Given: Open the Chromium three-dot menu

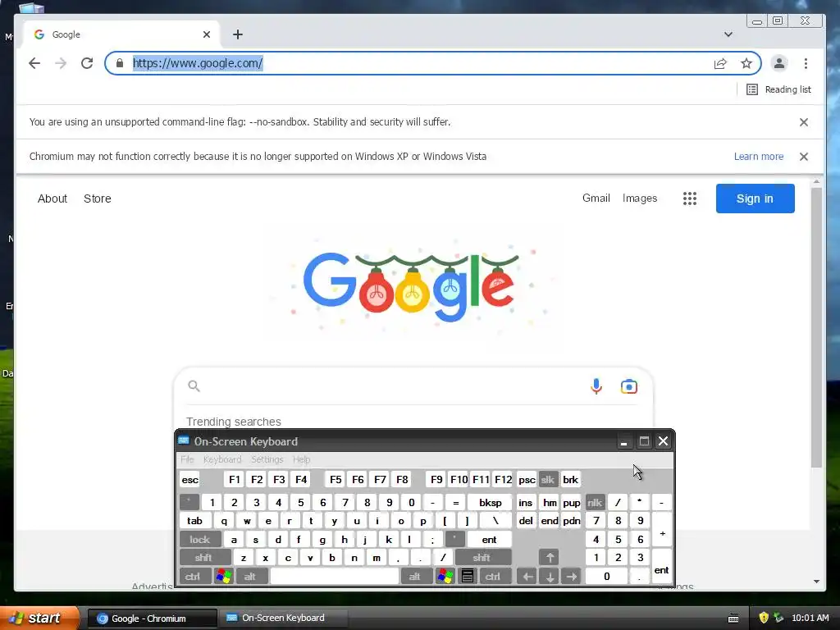Looking at the screenshot, I should pyautogui.click(x=806, y=63).
